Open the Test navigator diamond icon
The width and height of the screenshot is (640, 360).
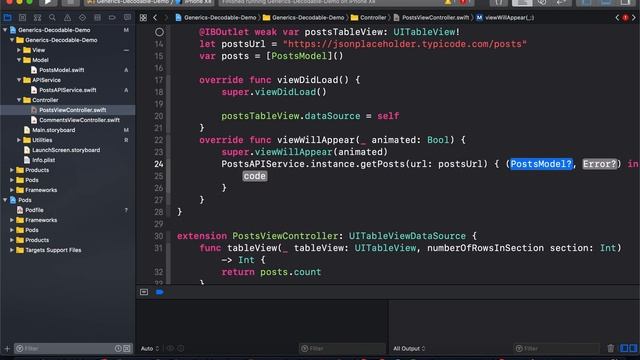click(82, 18)
